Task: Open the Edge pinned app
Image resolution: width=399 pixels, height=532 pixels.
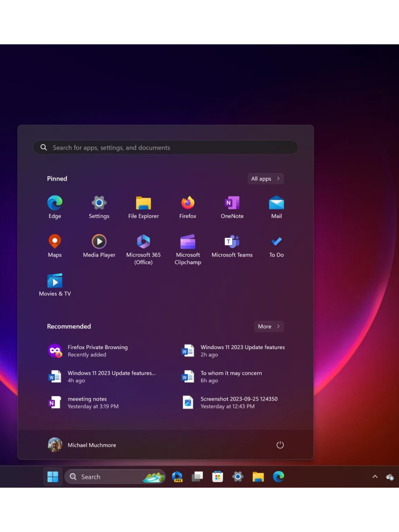Action: pyautogui.click(x=55, y=207)
